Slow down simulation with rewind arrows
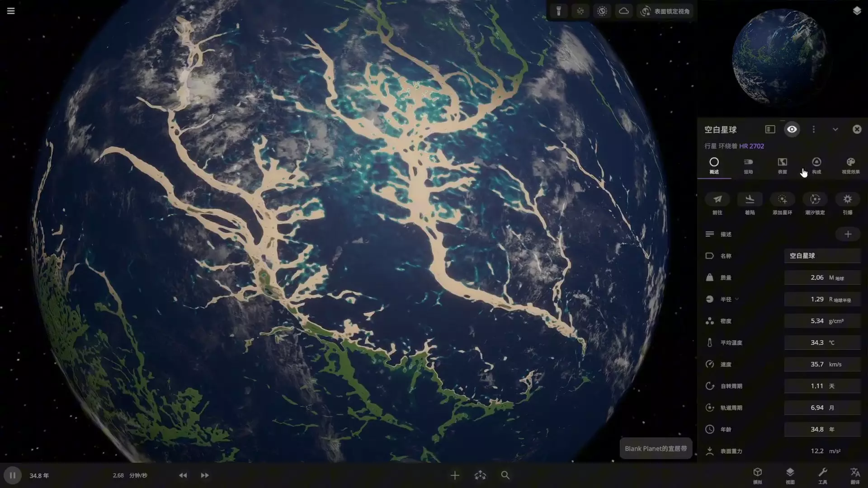The image size is (868, 488). pos(183,475)
